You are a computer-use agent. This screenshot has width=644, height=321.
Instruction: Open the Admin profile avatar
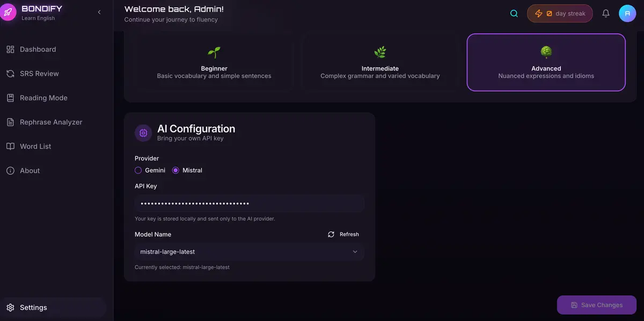[627, 13]
